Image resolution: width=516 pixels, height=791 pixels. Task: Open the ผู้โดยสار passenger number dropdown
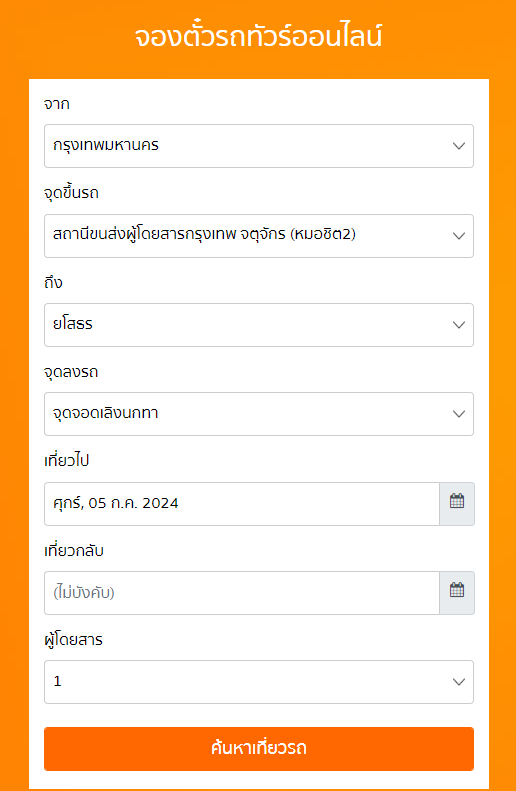coord(259,682)
